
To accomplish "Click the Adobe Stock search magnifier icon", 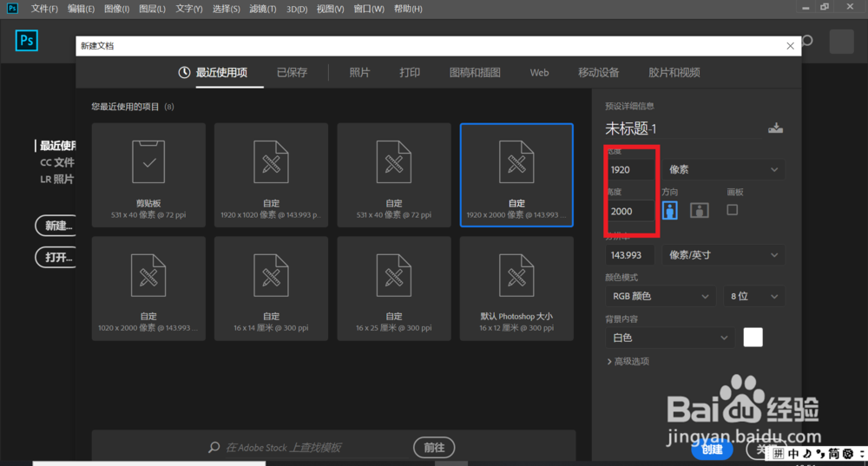I will [214, 447].
